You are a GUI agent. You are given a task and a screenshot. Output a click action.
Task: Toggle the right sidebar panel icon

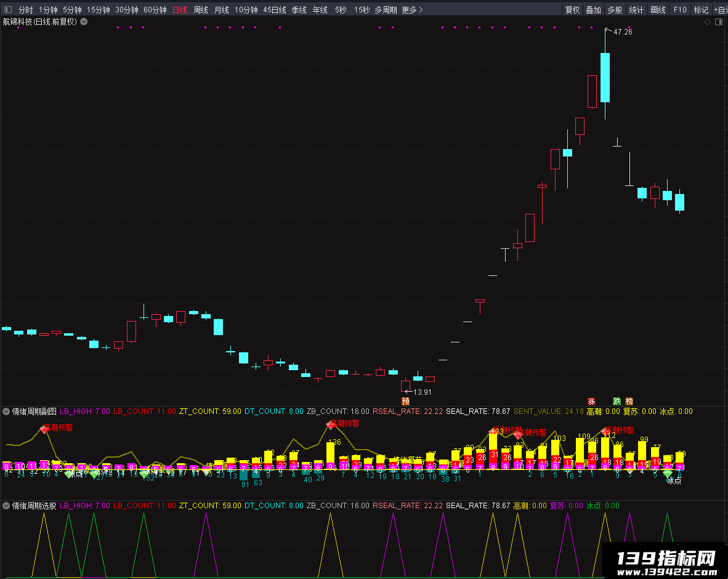click(x=718, y=22)
